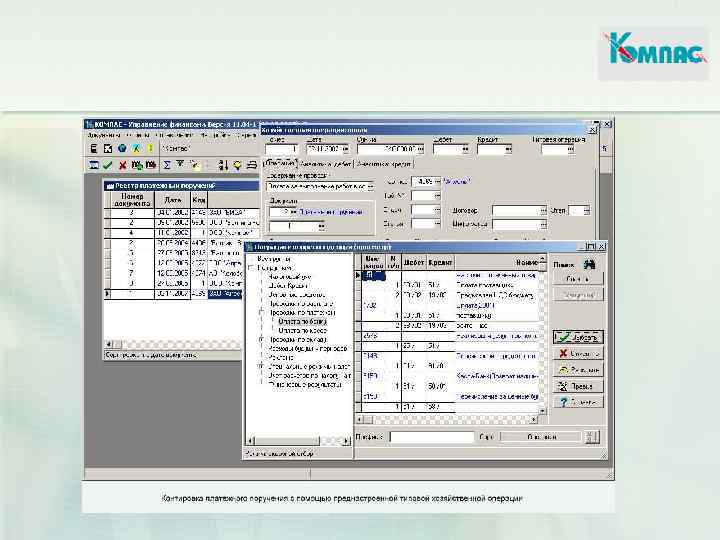Click the sort up-down arrows icon

pos(224,165)
